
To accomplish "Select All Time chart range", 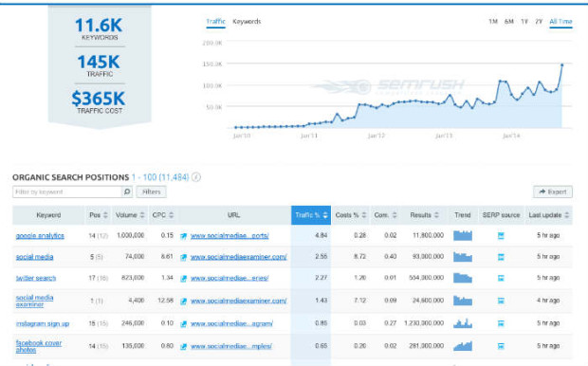I will (x=560, y=22).
